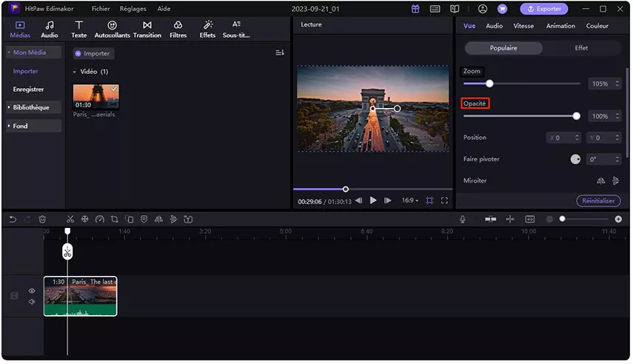Viewport: 633px width, 364px height.
Task: Click the zoom-in plus on timeline
Action: 618,220
